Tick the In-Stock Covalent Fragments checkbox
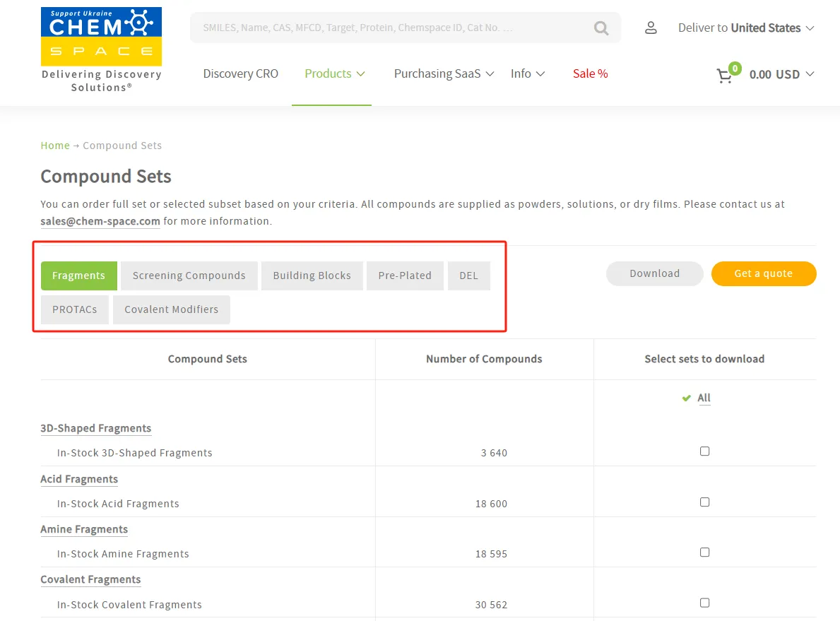Screen dimensions: 840x621 (704, 603)
